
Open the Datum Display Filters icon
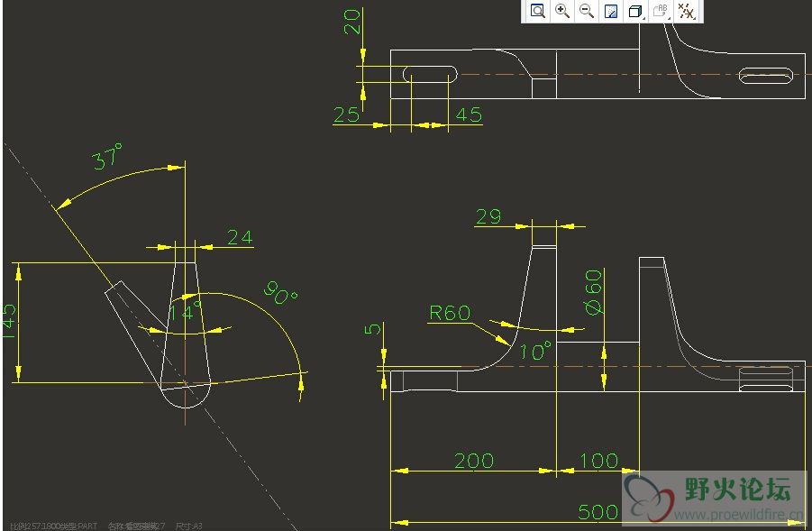pyautogui.click(x=687, y=11)
